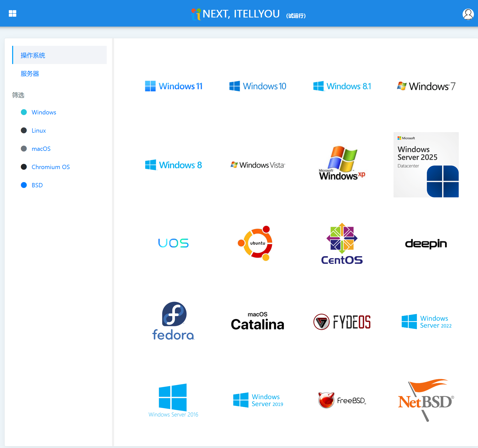Open the Windows XP logo tile
Image resolution: width=478 pixels, height=448 pixels.
pyautogui.click(x=342, y=163)
